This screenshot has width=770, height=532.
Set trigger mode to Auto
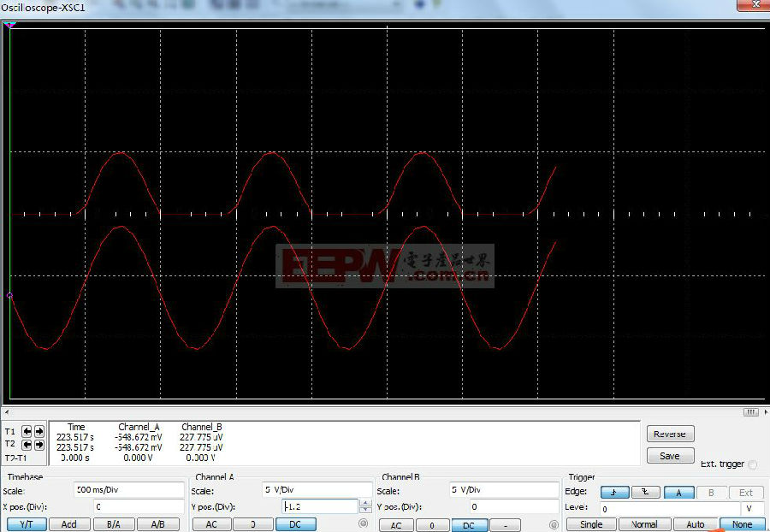[x=696, y=524]
